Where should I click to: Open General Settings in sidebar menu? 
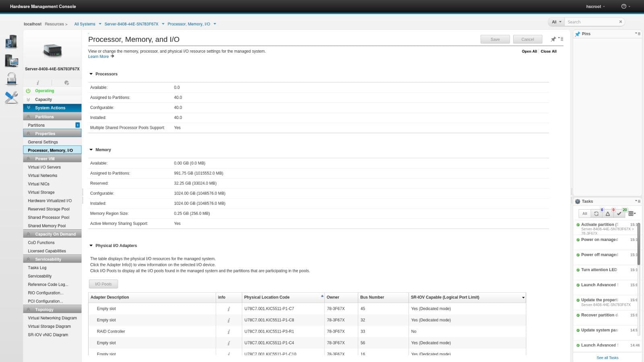[43, 142]
